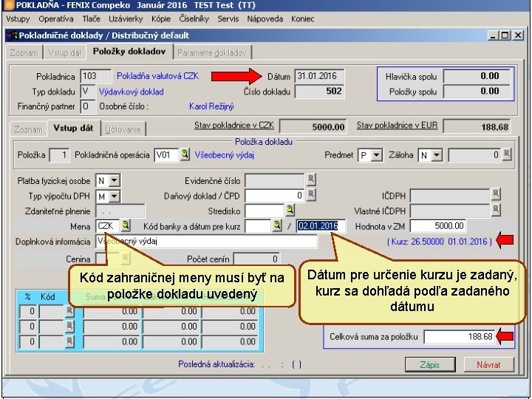Click Hodnota v ZM field 5000.00
Image resolution: width=532 pixels, height=399 pixels.
tap(437, 226)
